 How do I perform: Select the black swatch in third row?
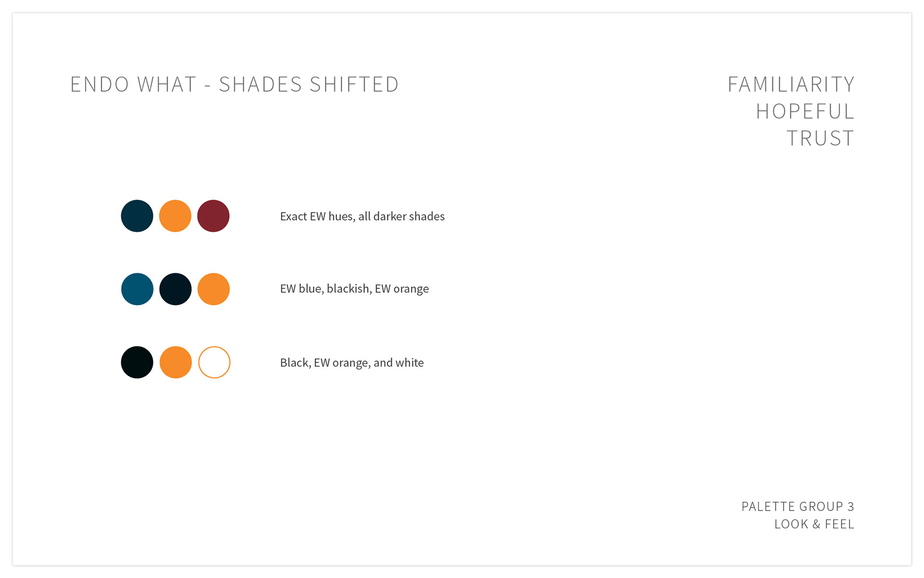(x=137, y=362)
